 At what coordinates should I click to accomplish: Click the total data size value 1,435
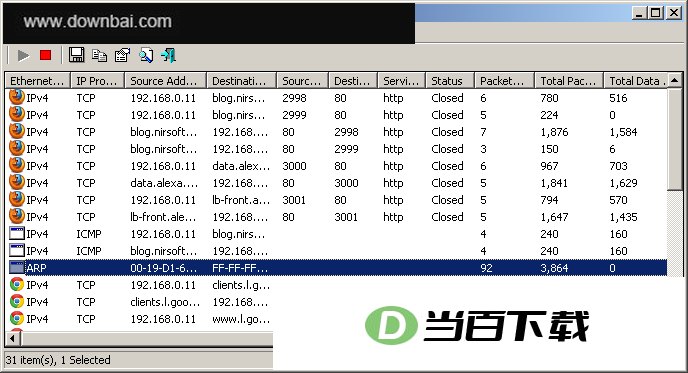(623, 217)
